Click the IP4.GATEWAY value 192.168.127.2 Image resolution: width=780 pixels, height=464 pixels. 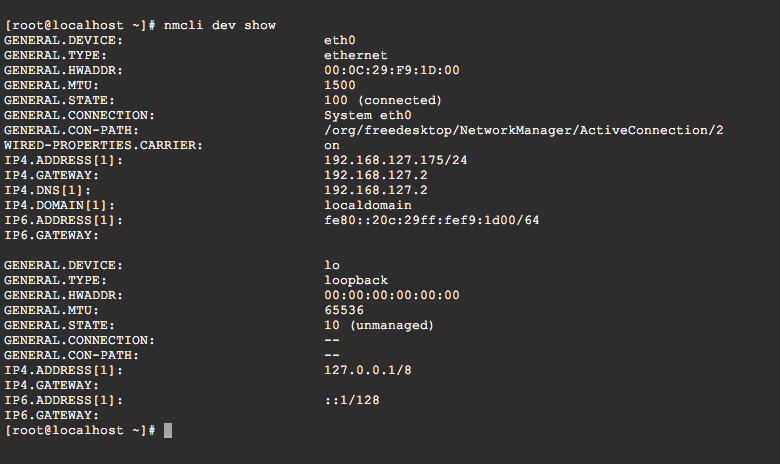coord(376,175)
